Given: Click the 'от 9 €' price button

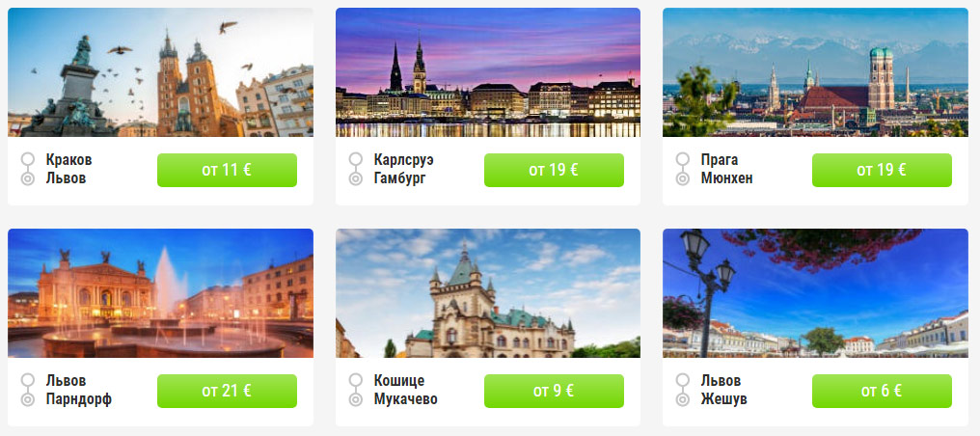Looking at the screenshot, I should click(554, 391).
